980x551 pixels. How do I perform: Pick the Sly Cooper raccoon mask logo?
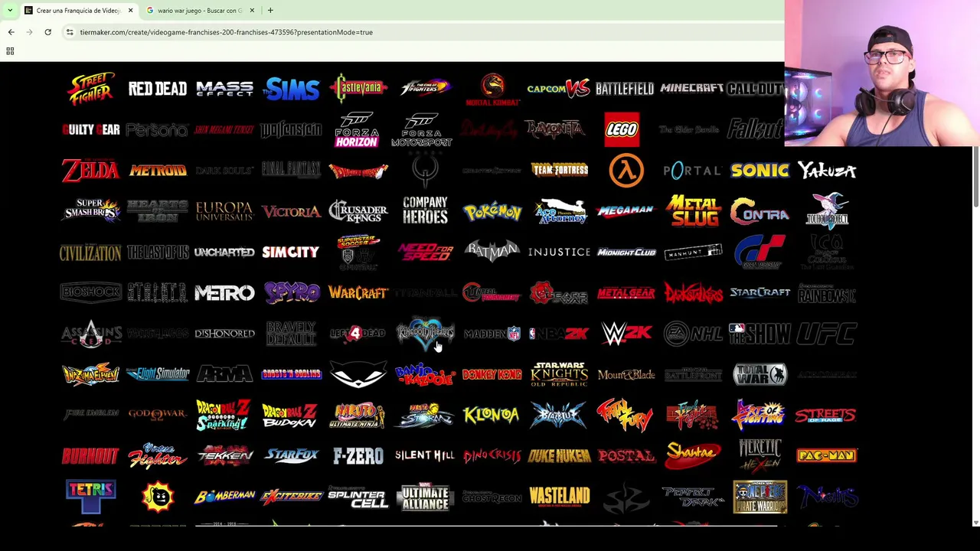[358, 374]
